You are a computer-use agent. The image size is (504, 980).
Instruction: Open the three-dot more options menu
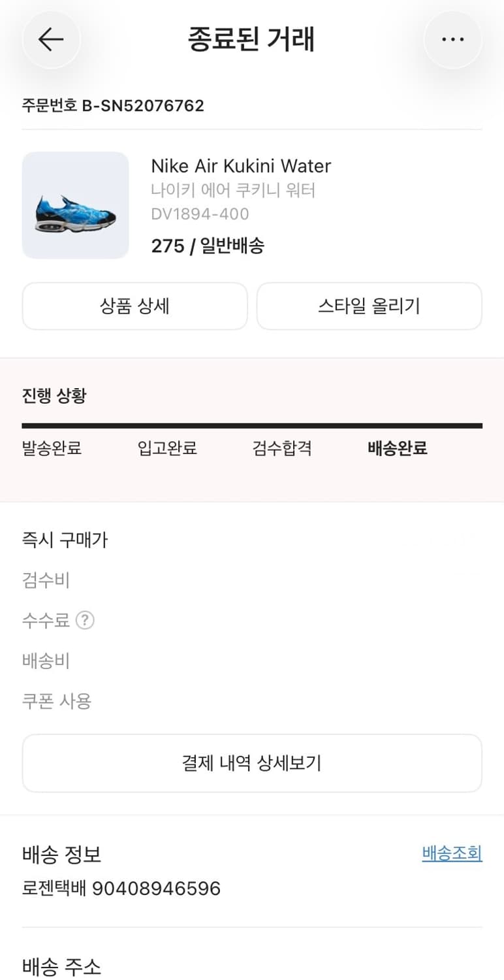click(x=452, y=40)
